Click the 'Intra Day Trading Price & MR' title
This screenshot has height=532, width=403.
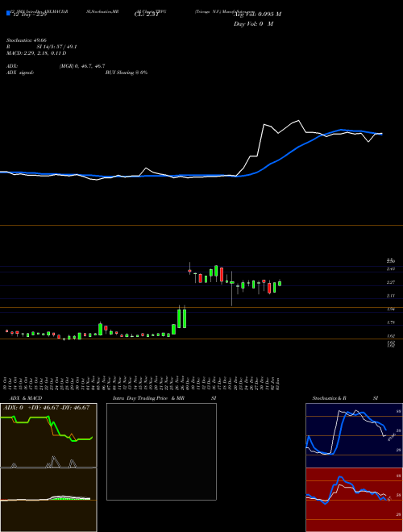pos(148,398)
